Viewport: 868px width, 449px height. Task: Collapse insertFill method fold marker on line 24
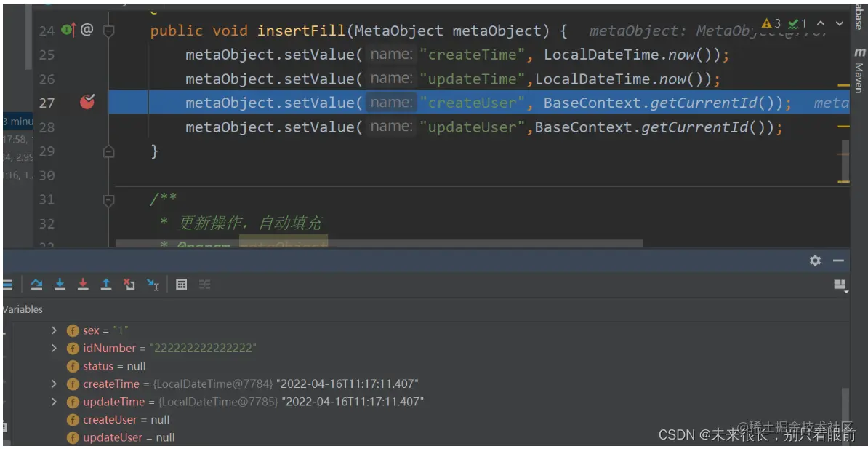click(x=109, y=31)
